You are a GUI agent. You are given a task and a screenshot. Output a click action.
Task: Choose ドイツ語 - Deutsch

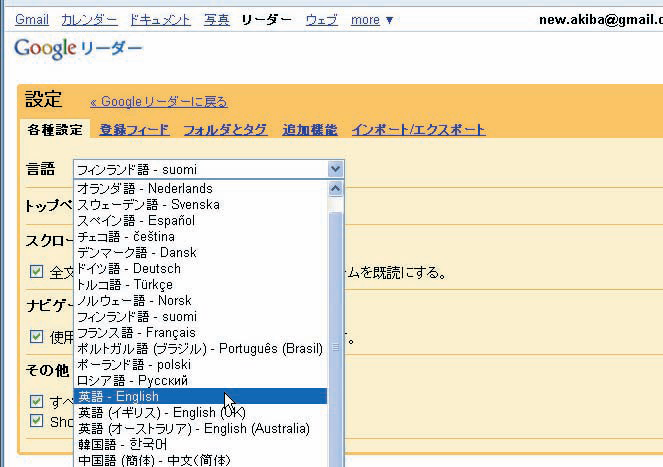200,269
